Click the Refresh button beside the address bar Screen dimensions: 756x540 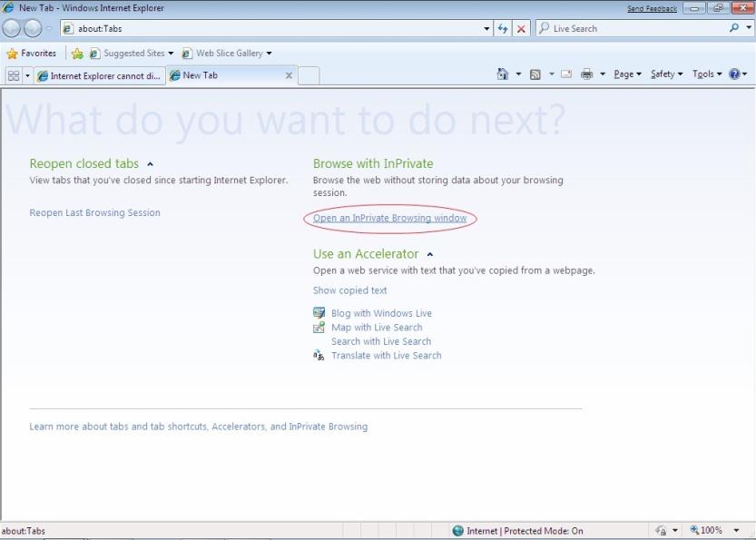504,29
